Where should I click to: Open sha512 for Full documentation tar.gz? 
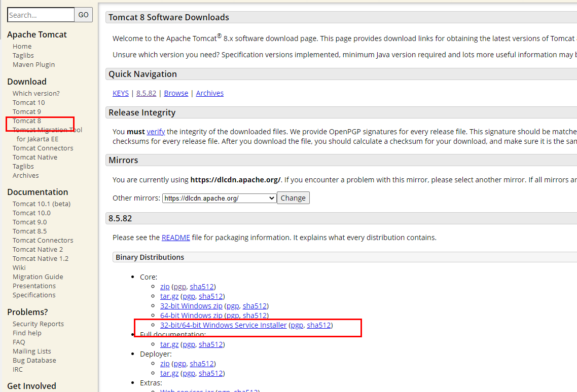tap(211, 344)
